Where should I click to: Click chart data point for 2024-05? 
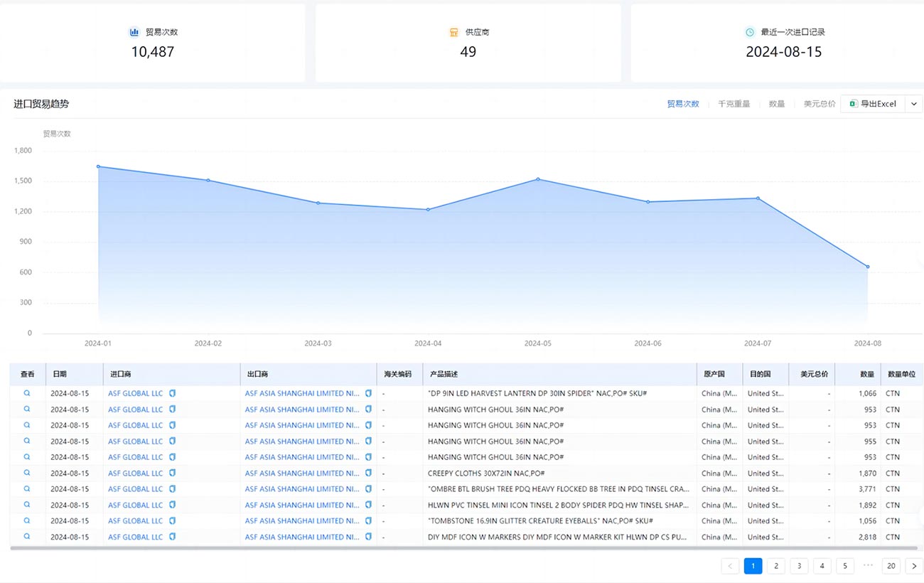click(538, 179)
